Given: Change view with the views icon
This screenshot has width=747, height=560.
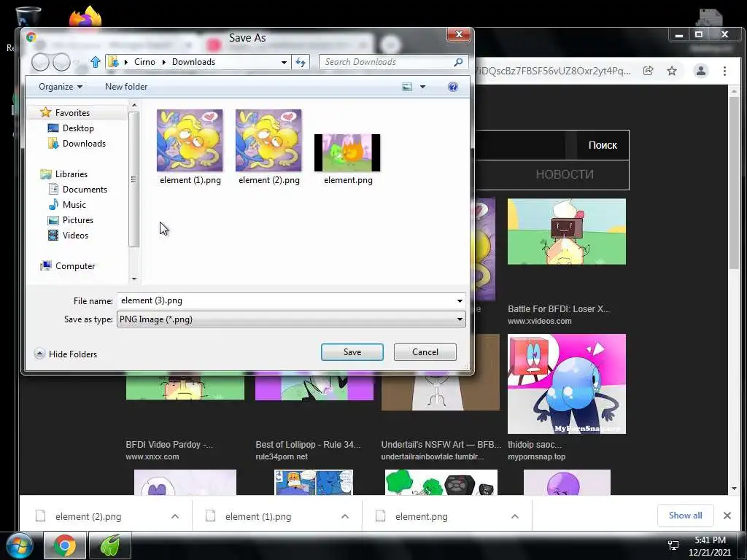Looking at the screenshot, I should click(x=407, y=87).
